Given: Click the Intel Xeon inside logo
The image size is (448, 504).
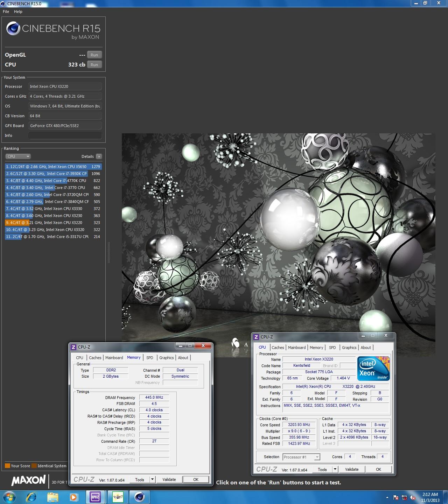Looking at the screenshot, I should point(373,368).
